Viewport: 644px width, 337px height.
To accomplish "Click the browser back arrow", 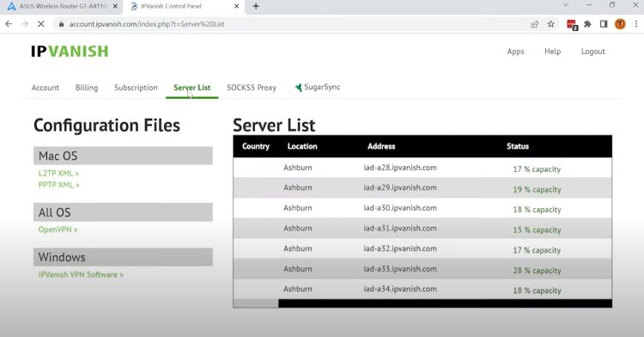I will coord(9,24).
